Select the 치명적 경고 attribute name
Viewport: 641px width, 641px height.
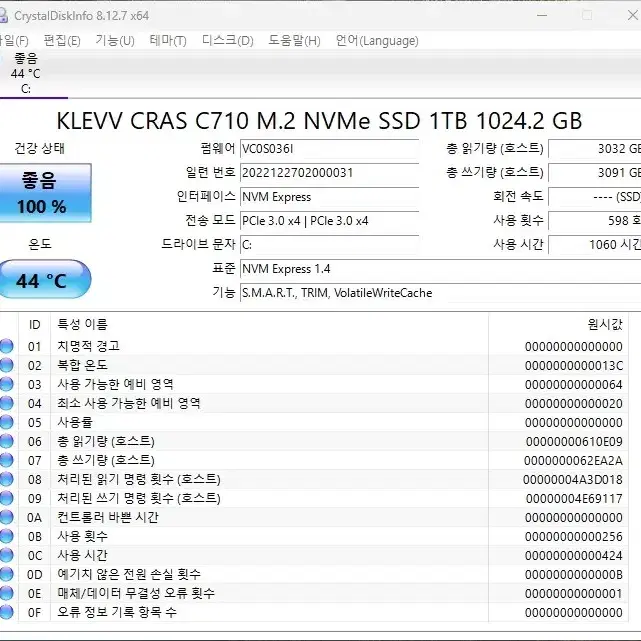coord(88,346)
